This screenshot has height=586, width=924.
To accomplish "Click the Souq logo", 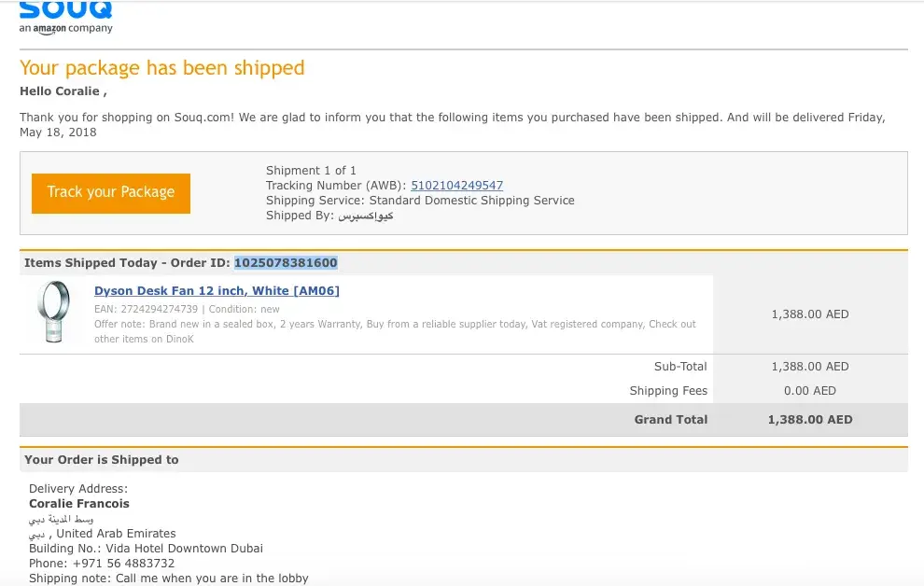I will (65, 9).
